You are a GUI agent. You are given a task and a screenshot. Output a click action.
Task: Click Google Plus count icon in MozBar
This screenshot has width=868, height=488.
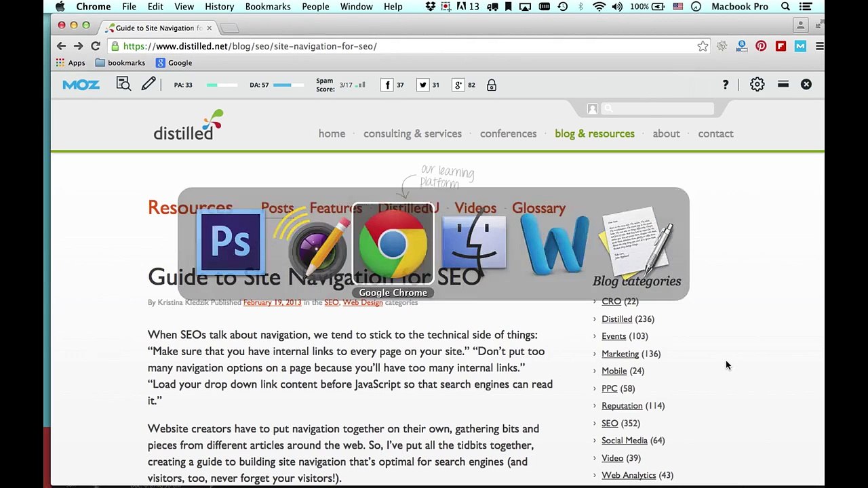pos(458,85)
